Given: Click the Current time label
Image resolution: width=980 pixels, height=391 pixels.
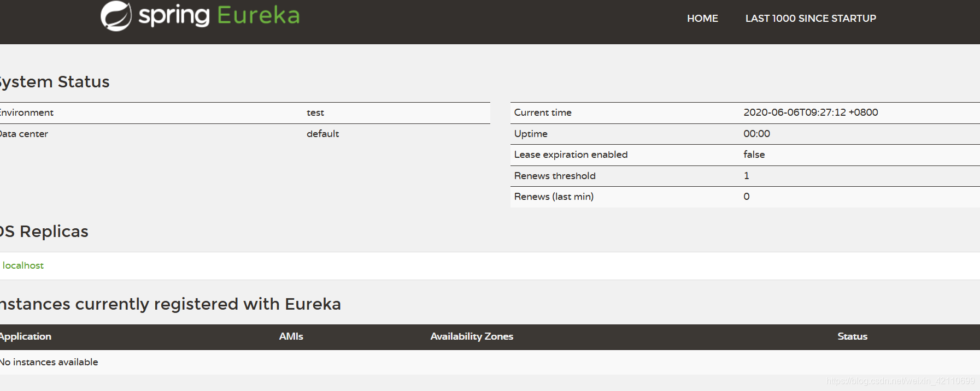Looking at the screenshot, I should pyautogui.click(x=543, y=112).
